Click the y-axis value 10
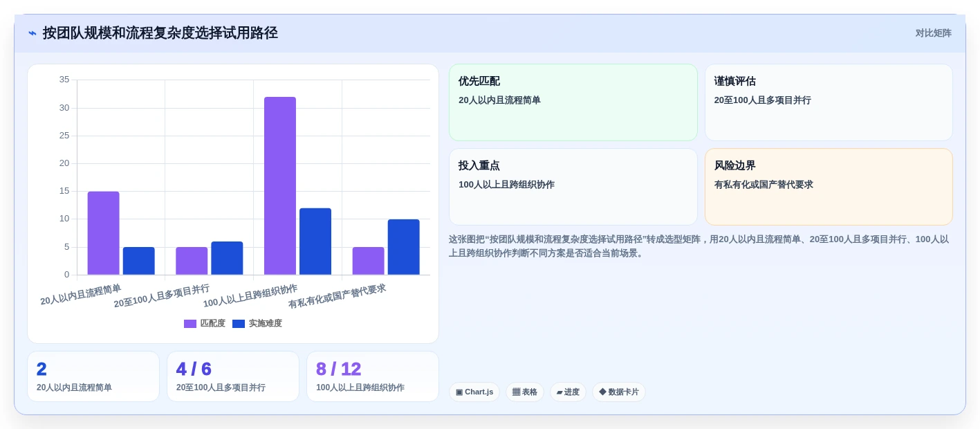This screenshot has width=980, height=429. coord(64,219)
